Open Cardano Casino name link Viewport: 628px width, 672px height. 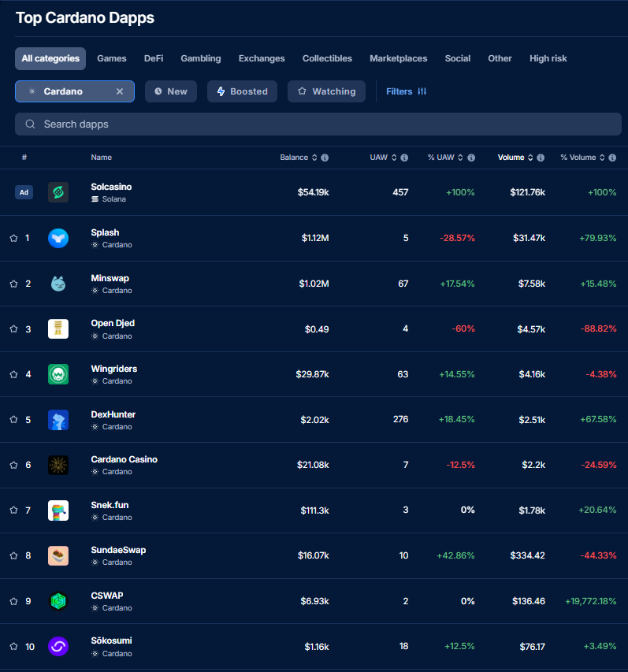tap(124, 459)
